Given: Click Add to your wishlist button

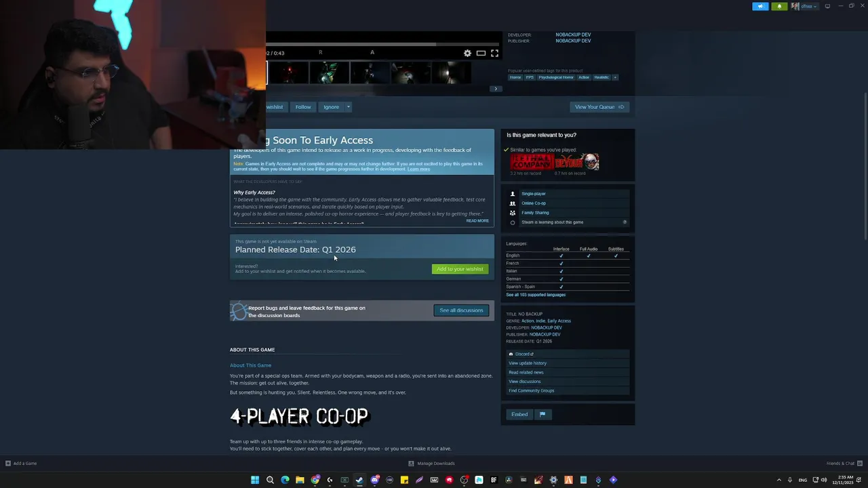Looking at the screenshot, I should point(460,269).
